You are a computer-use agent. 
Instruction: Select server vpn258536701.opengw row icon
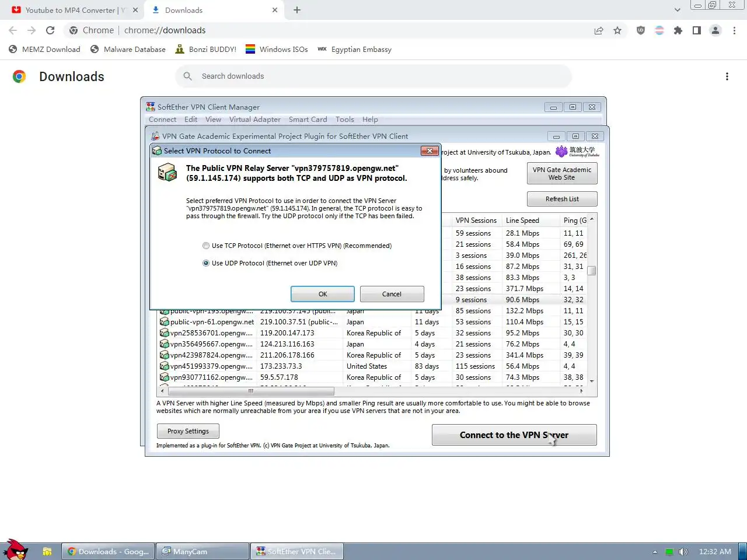click(165, 333)
